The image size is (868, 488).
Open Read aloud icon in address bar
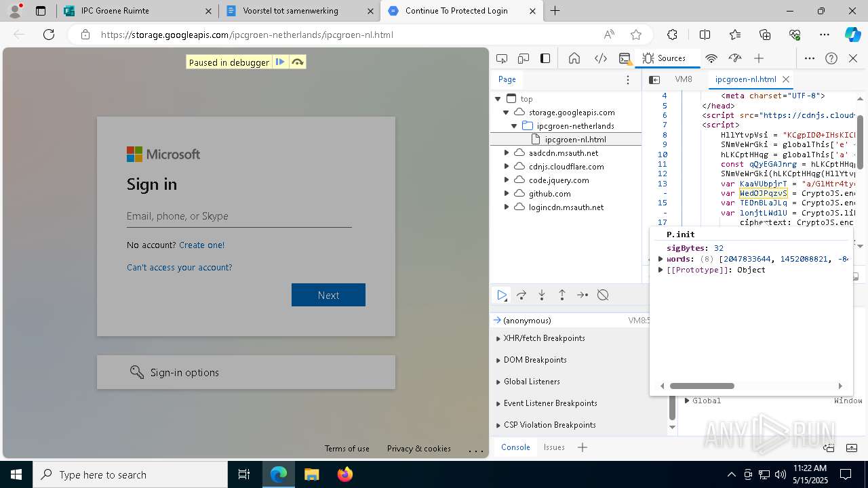click(609, 35)
